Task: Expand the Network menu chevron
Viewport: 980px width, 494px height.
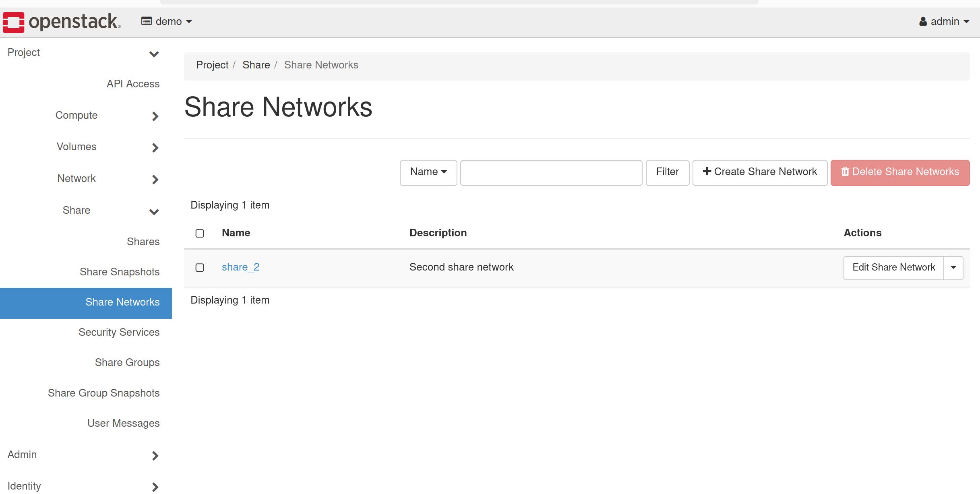Action: coord(155,180)
